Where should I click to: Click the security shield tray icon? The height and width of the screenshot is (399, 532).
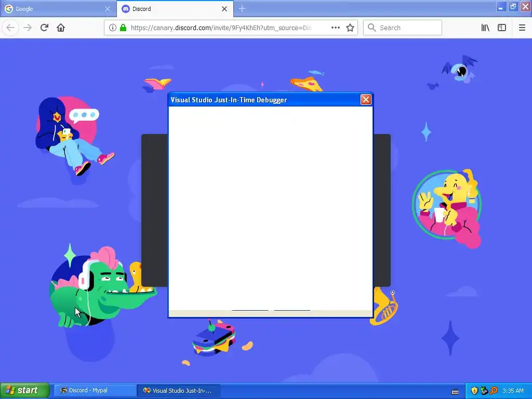click(x=474, y=391)
